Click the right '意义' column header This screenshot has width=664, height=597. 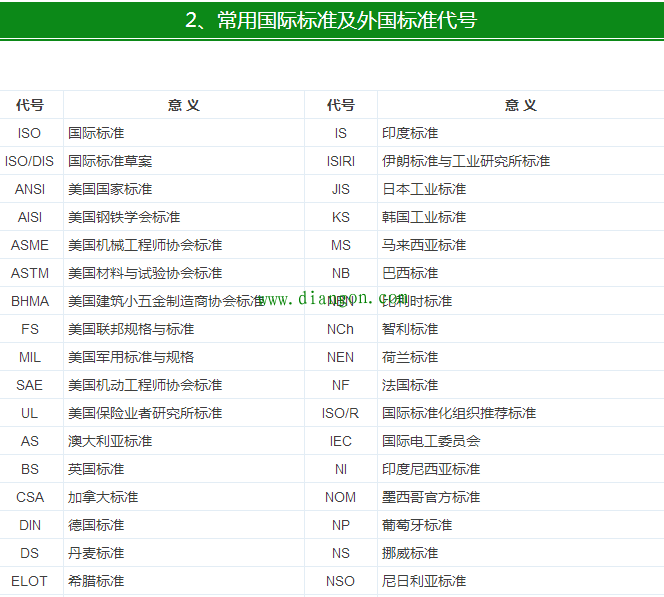tap(520, 105)
